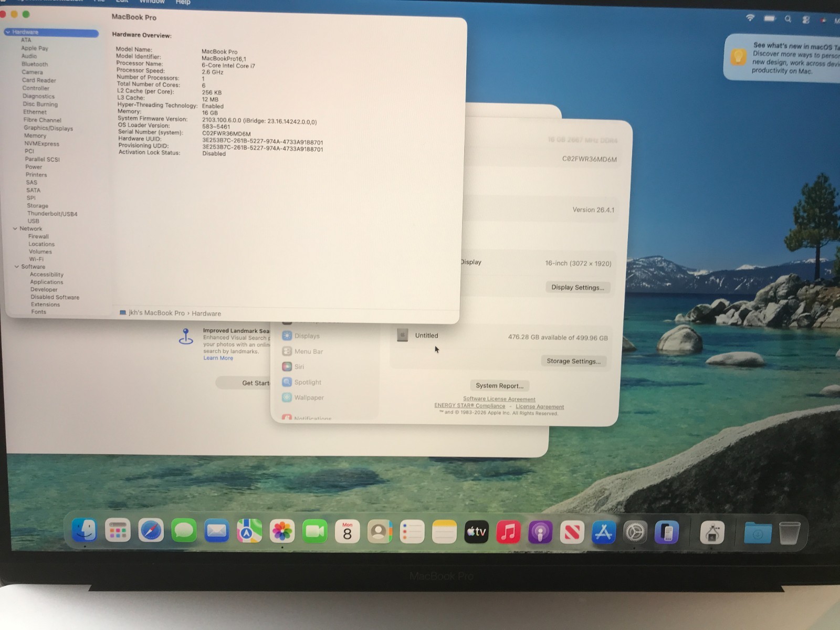Select Camera in hardware list
The image size is (840, 630).
click(32, 72)
